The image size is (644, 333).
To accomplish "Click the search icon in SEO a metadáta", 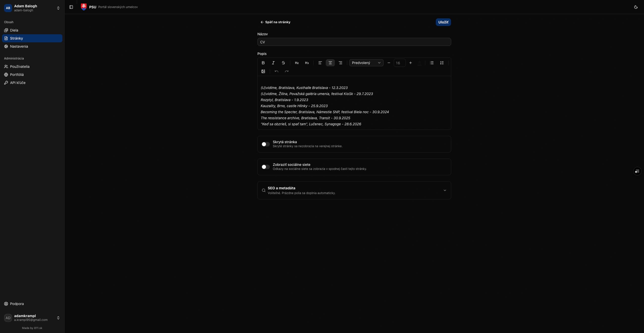I will (263, 190).
